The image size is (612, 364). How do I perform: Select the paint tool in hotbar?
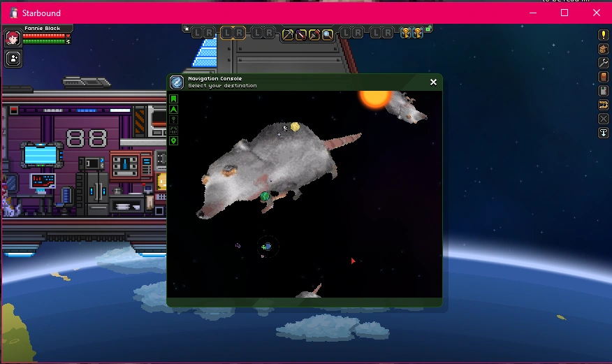click(314, 34)
